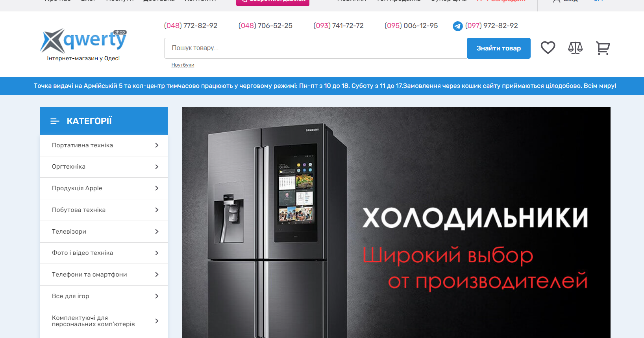Screen dimensions: 644x338
Task: Click the (048) 772-82-92 phone number
Action: [x=191, y=26]
